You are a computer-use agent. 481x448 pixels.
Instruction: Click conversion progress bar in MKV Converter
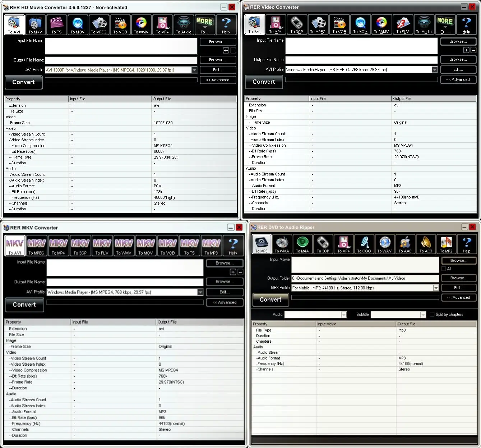click(x=125, y=302)
